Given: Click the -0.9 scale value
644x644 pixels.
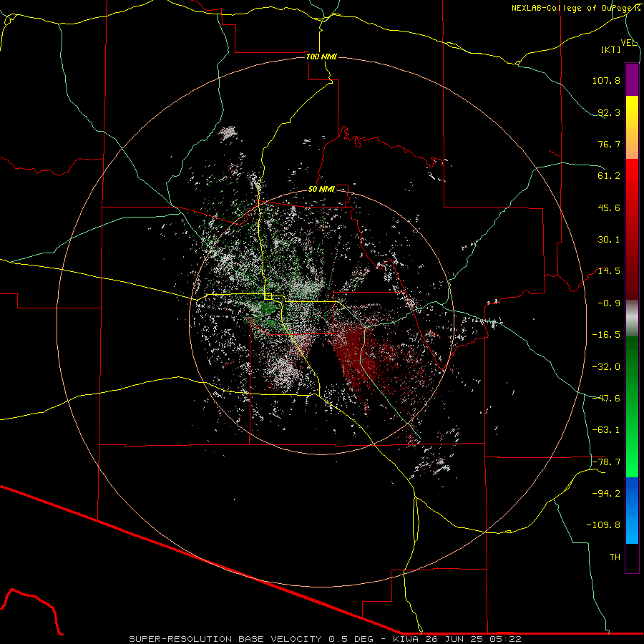Looking at the screenshot, I should [x=609, y=303].
